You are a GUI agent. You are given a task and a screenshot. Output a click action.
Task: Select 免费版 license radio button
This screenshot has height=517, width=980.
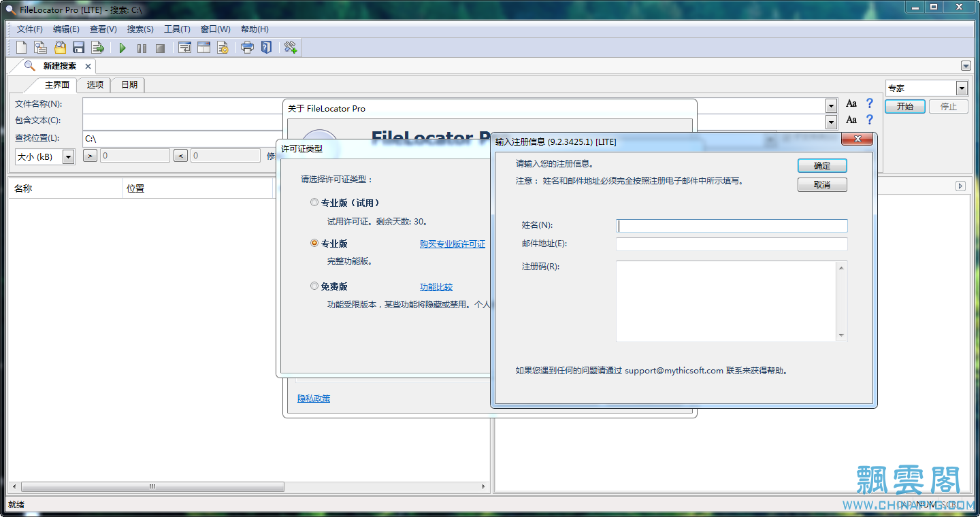click(x=314, y=286)
